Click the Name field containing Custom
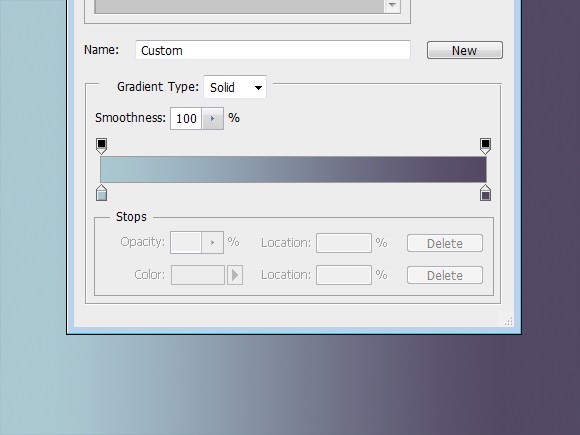 point(273,50)
